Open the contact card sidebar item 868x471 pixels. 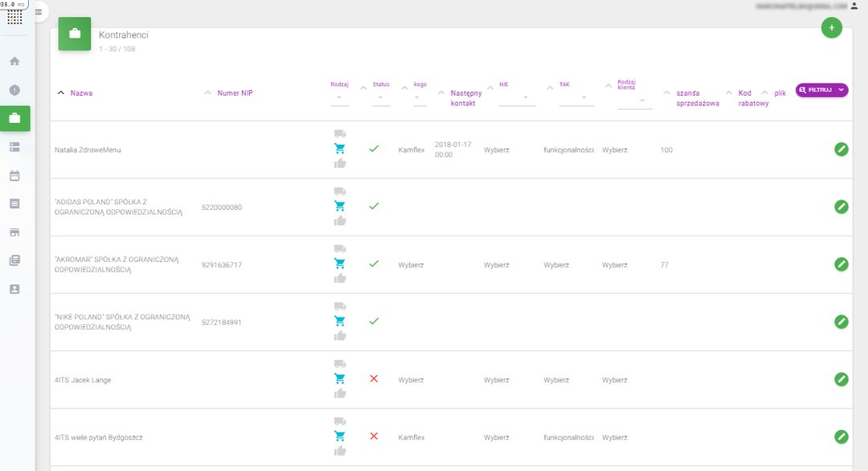coord(14,289)
